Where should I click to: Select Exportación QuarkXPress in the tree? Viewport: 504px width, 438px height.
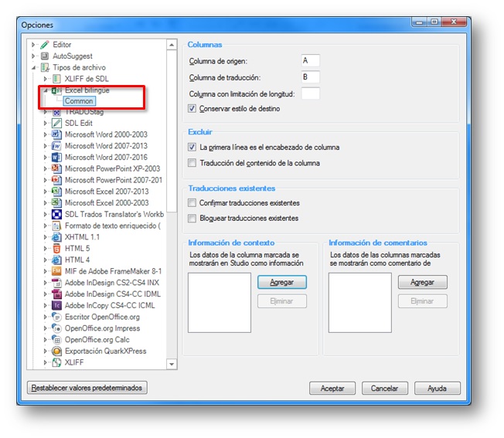(105, 351)
